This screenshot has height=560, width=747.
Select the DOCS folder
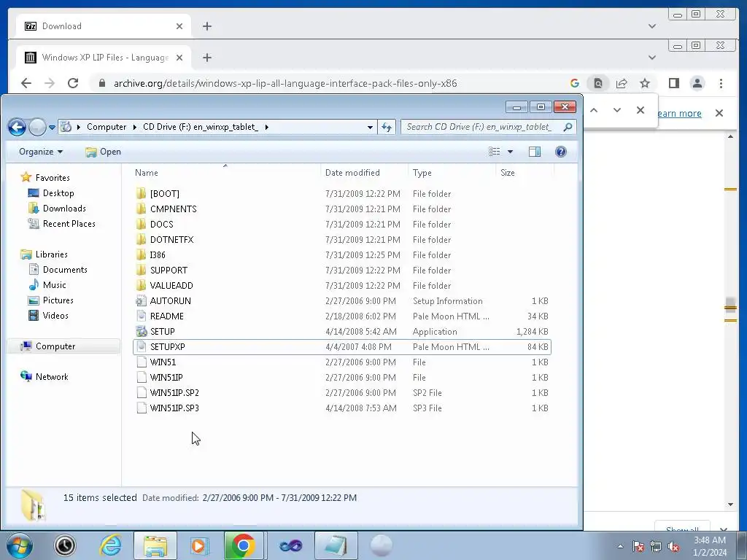click(341, 225)
